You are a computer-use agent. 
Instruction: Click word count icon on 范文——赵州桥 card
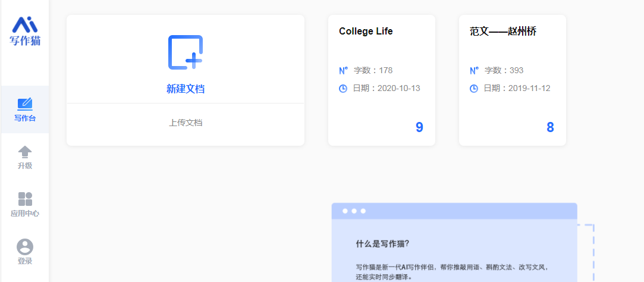point(474,71)
